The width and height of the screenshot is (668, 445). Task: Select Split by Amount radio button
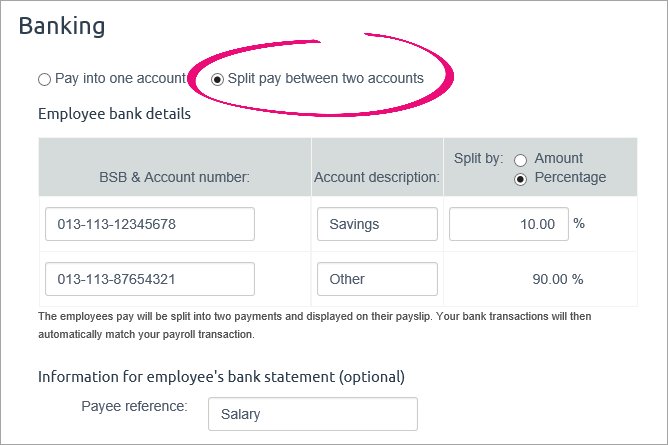(x=520, y=159)
